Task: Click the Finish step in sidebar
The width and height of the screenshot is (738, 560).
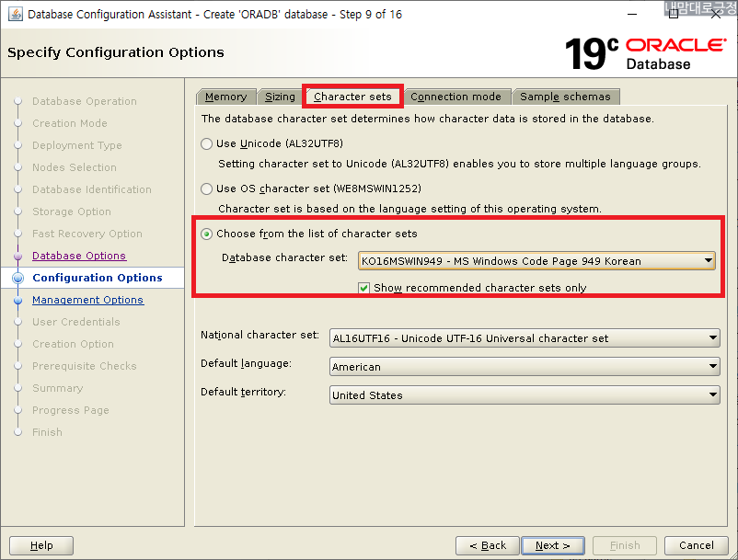Action: [47, 432]
